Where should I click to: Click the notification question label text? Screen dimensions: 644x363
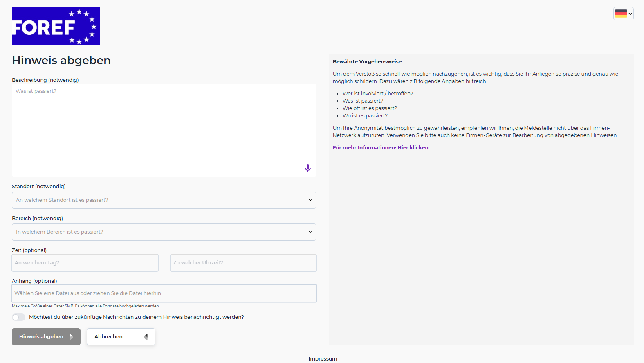pos(137,317)
